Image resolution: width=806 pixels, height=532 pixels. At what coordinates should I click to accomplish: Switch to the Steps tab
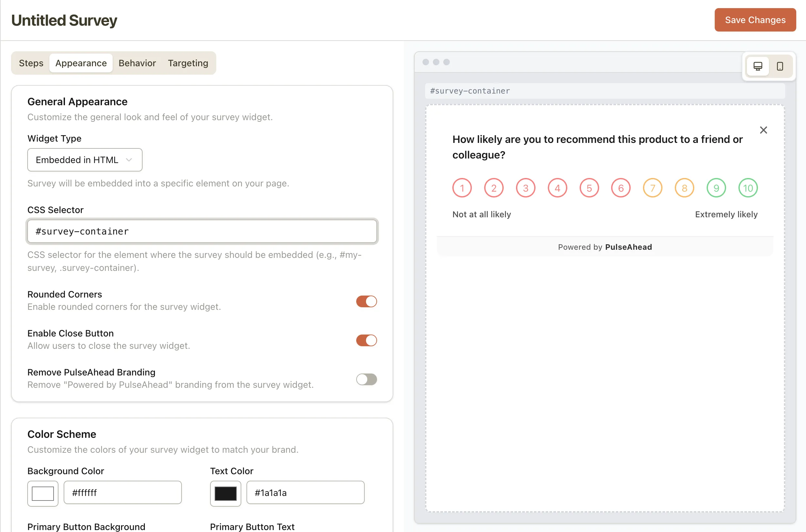31,63
